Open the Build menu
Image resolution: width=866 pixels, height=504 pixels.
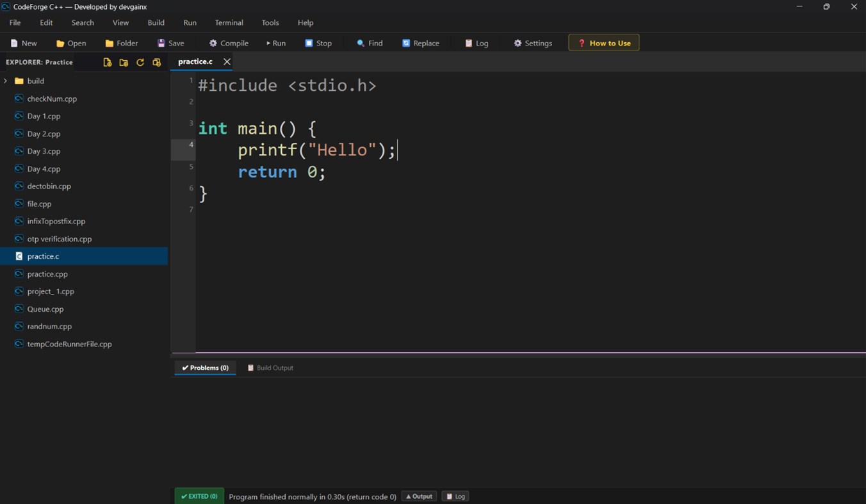point(156,22)
